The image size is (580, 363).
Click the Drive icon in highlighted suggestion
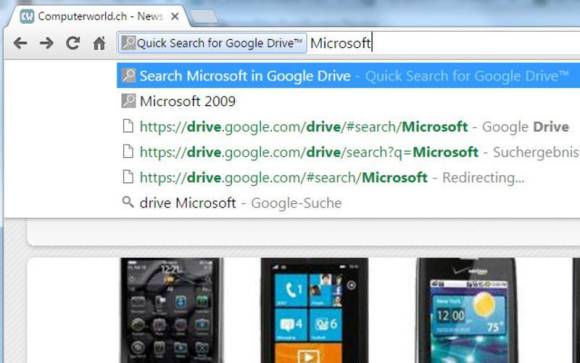coord(128,75)
